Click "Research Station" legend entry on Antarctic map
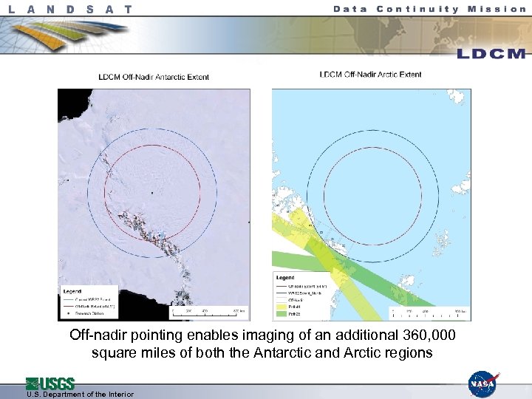 pyautogui.click(x=89, y=313)
